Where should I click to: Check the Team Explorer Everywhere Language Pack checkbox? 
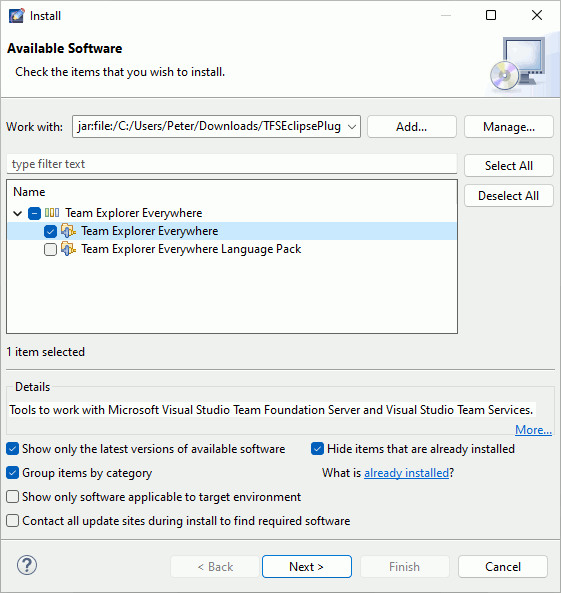coord(50,250)
